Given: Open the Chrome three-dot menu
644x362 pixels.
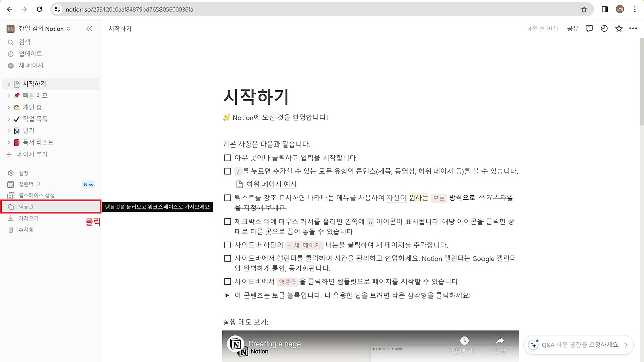Looking at the screenshot, I should click(x=634, y=9).
